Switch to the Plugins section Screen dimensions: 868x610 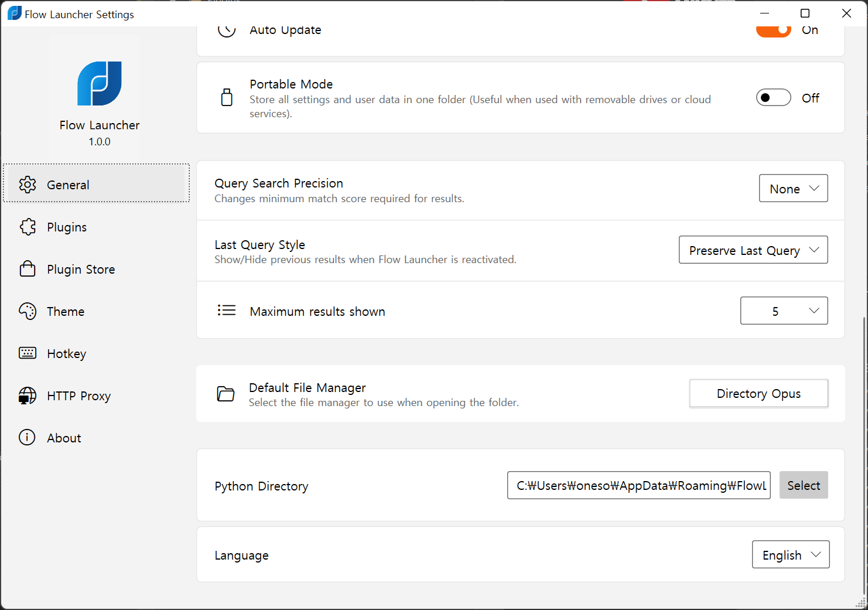click(x=96, y=227)
